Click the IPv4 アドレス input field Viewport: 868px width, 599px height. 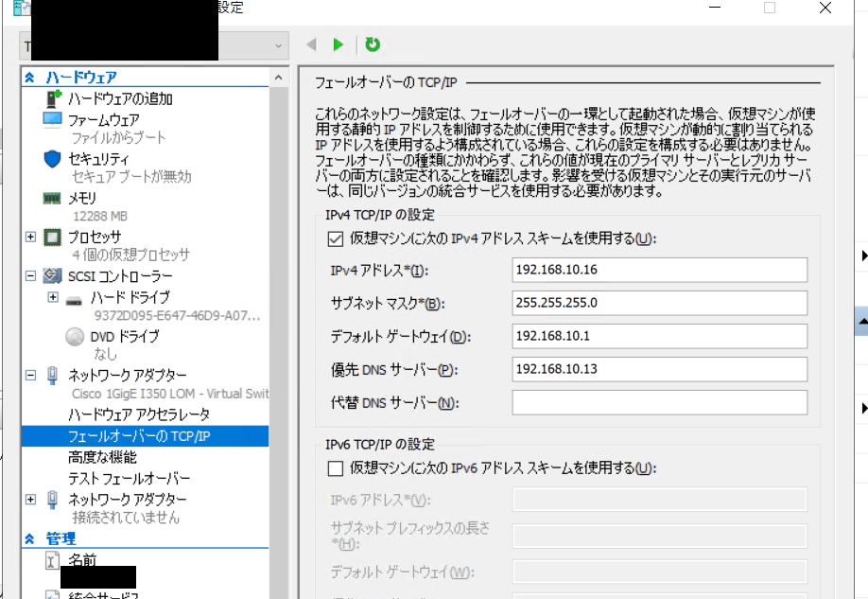(659, 270)
